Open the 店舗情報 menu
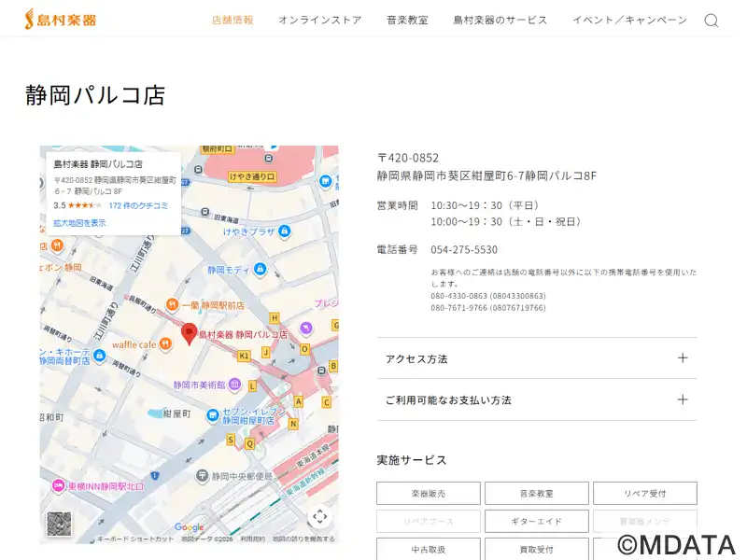 tap(233, 20)
